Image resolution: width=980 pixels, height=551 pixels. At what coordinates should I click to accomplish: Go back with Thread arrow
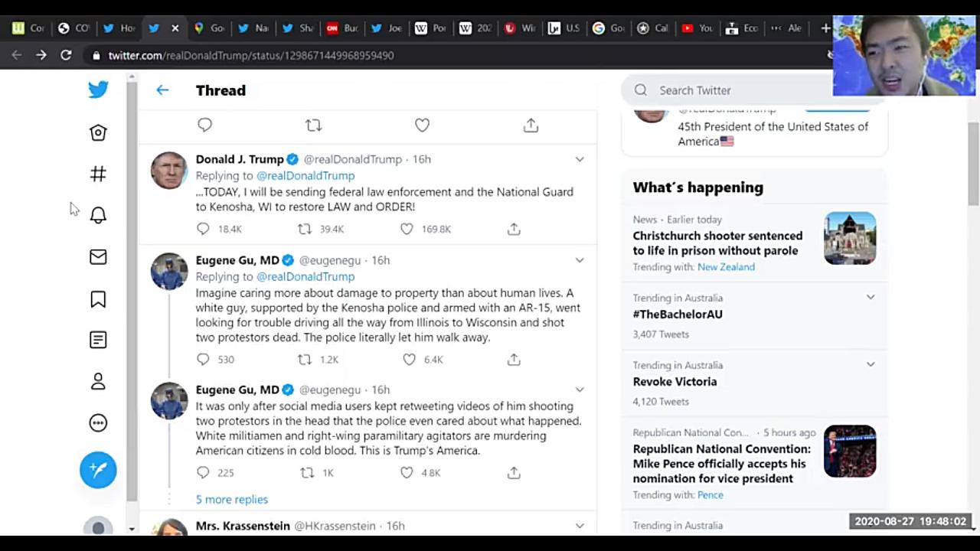162,90
